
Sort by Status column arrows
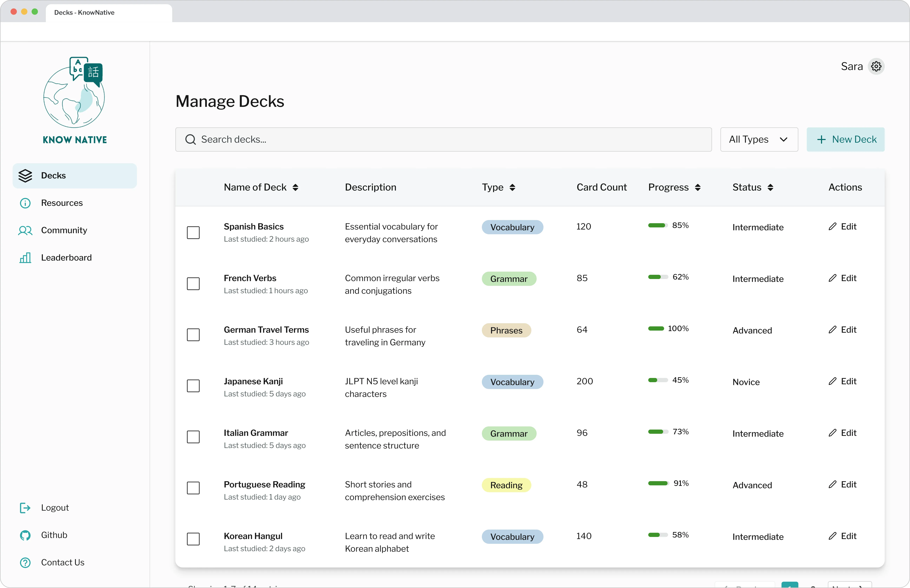tap(770, 187)
